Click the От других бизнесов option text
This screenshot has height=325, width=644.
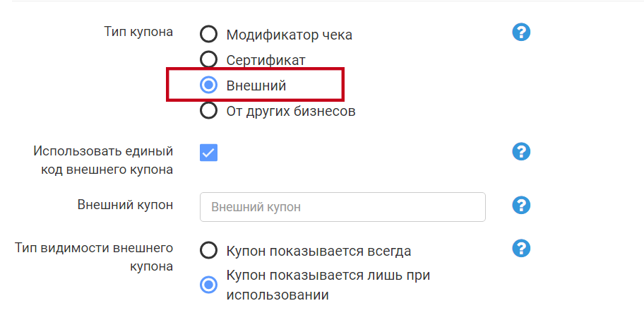290,111
